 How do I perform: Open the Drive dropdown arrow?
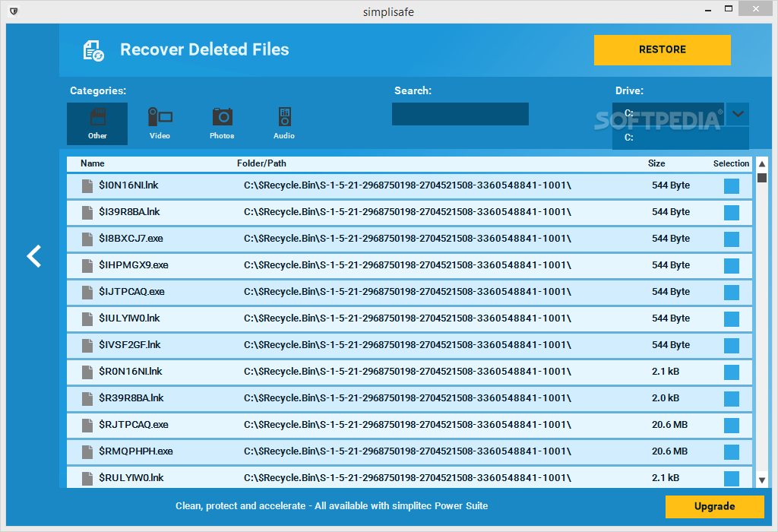738,114
